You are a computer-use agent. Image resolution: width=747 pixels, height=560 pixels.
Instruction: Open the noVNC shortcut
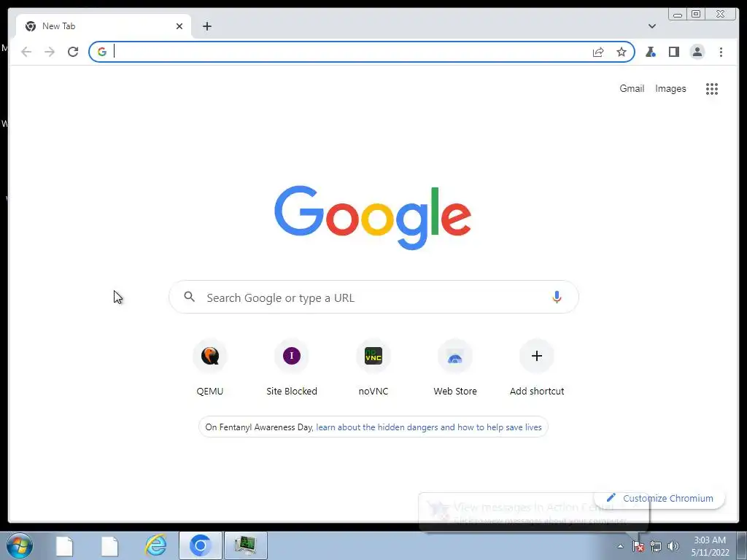tap(373, 367)
